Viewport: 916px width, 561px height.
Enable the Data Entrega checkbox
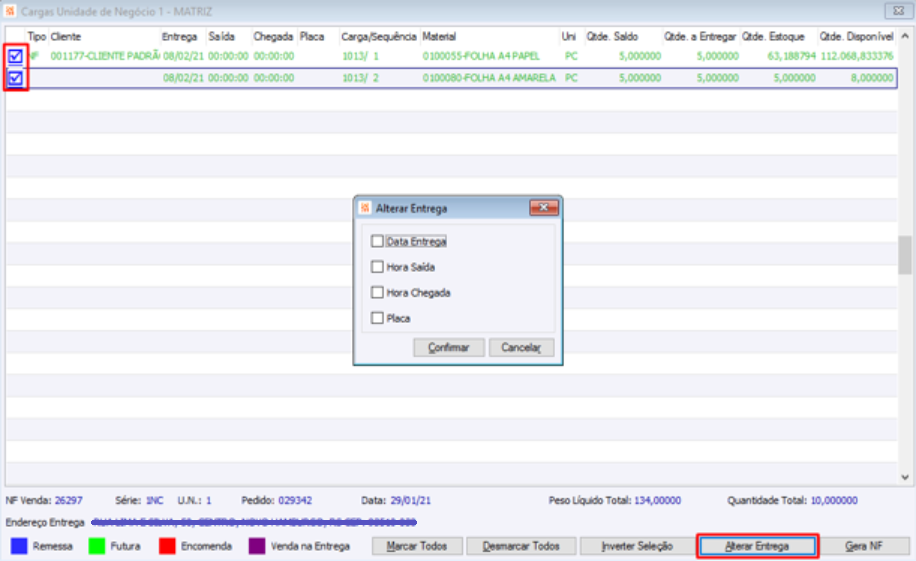tap(377, 241)
